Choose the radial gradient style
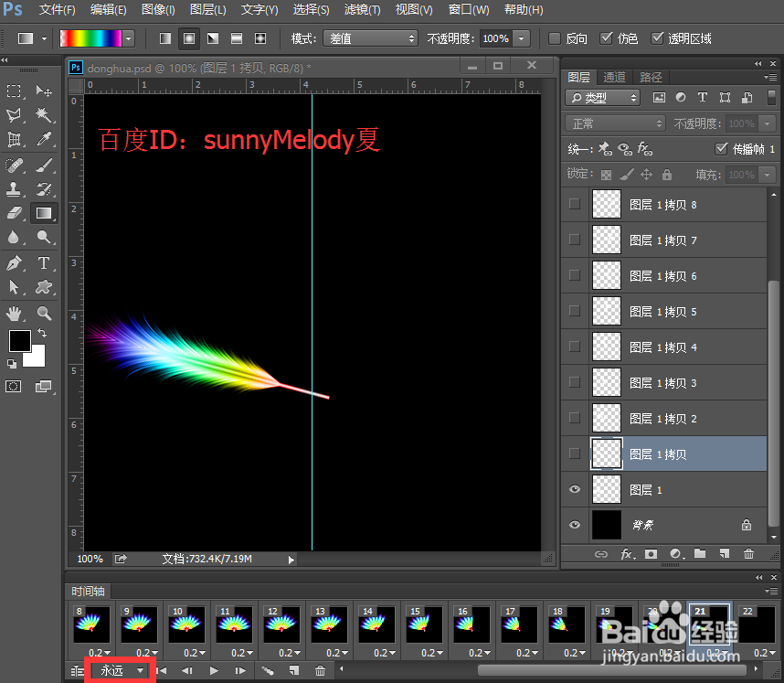This screenshot has width=784, height=683. (x=189, y=38)
